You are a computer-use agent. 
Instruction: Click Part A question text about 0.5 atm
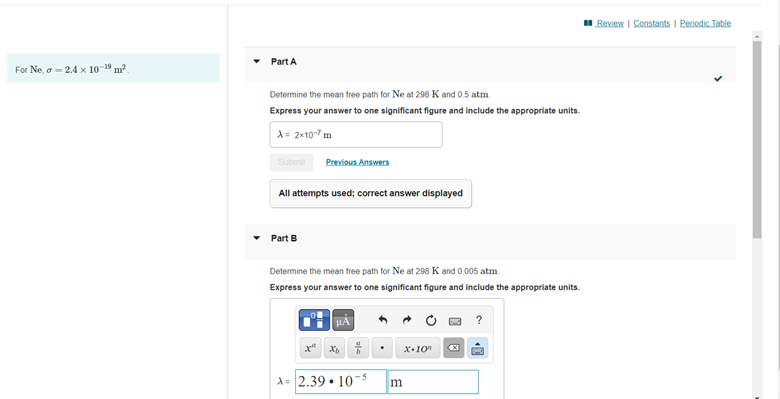(x=381, y=95)
